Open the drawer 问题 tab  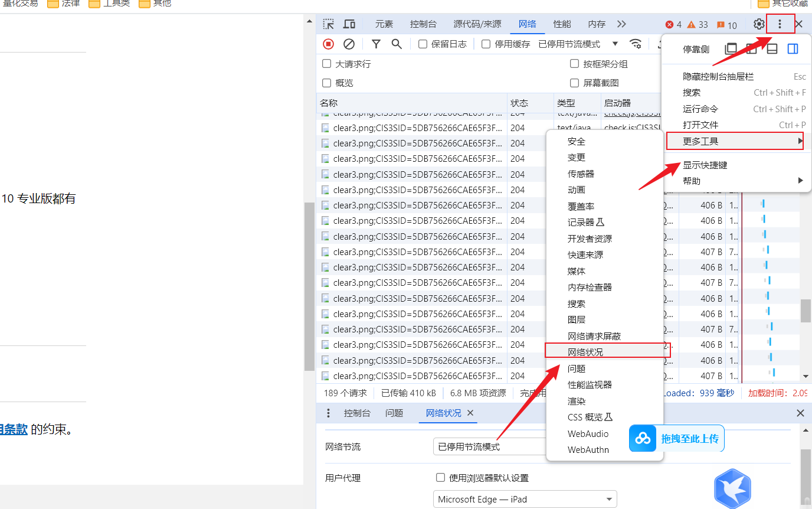pyautogui.click(x=394, y=413)
